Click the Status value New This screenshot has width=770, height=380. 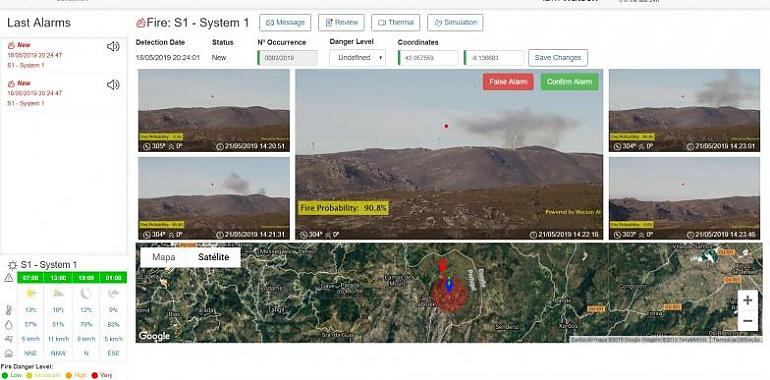coord(219,57)
